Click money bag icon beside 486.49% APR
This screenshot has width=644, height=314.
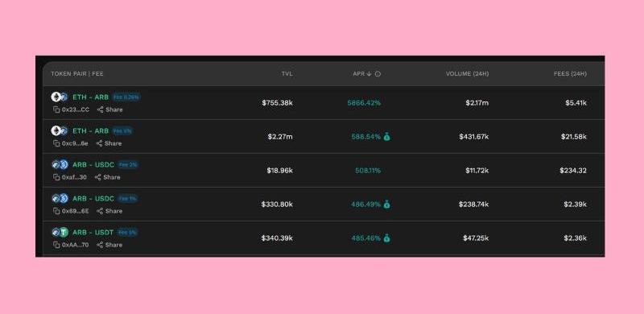386,204
